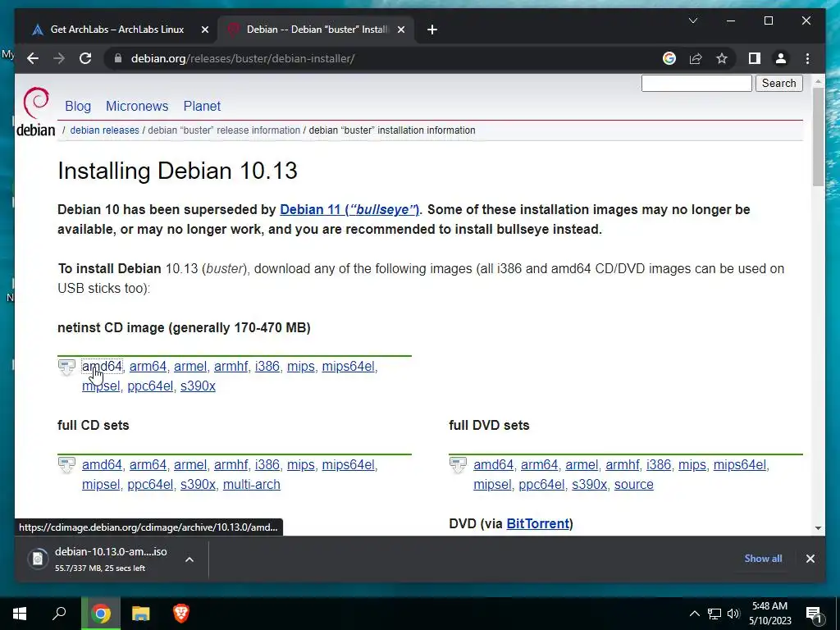Close the Get ArchLabs tab
840x630 pixels.
tap(204, 30)
